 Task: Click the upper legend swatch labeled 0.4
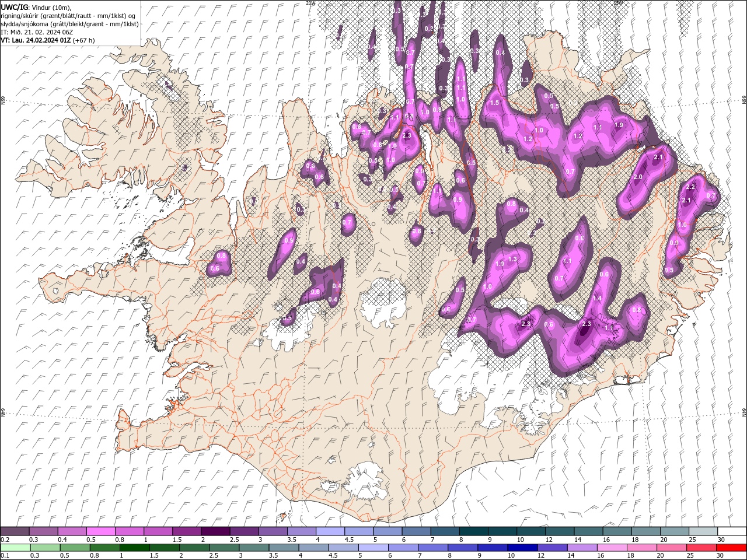point(72,531)
